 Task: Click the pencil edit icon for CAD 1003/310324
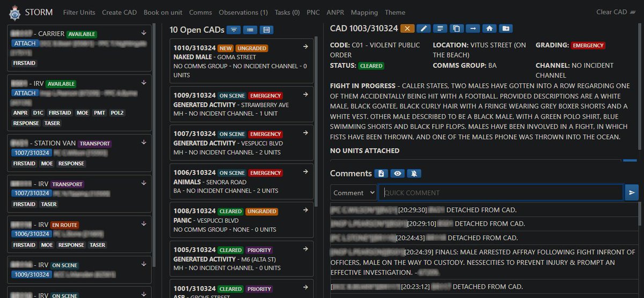click(x=423, y=28)
